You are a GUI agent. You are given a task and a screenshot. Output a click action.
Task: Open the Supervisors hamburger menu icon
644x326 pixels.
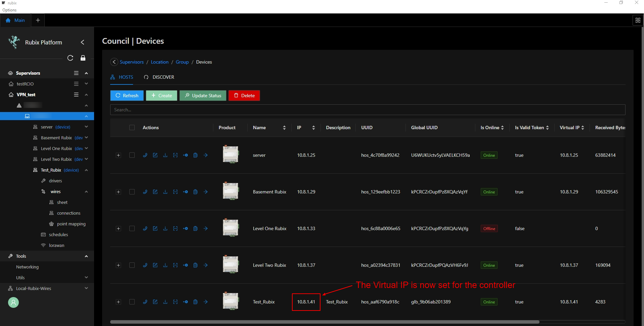point(76,73)
